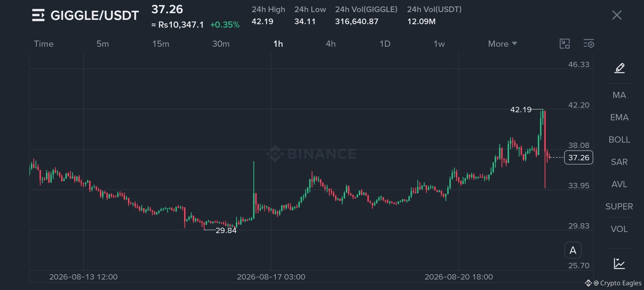
Task: Click the current price tag 37.26 on axis
Action: [579, 158]
